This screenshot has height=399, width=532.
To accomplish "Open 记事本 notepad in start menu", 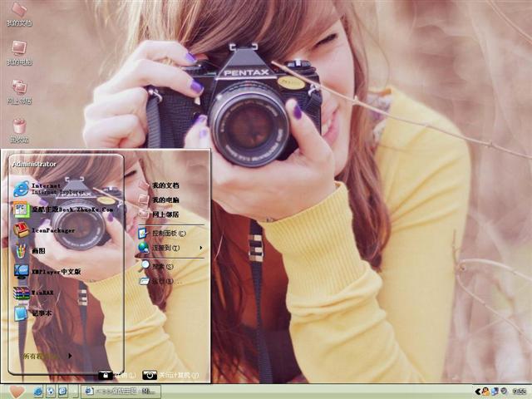I will click(x=33, y=313).
